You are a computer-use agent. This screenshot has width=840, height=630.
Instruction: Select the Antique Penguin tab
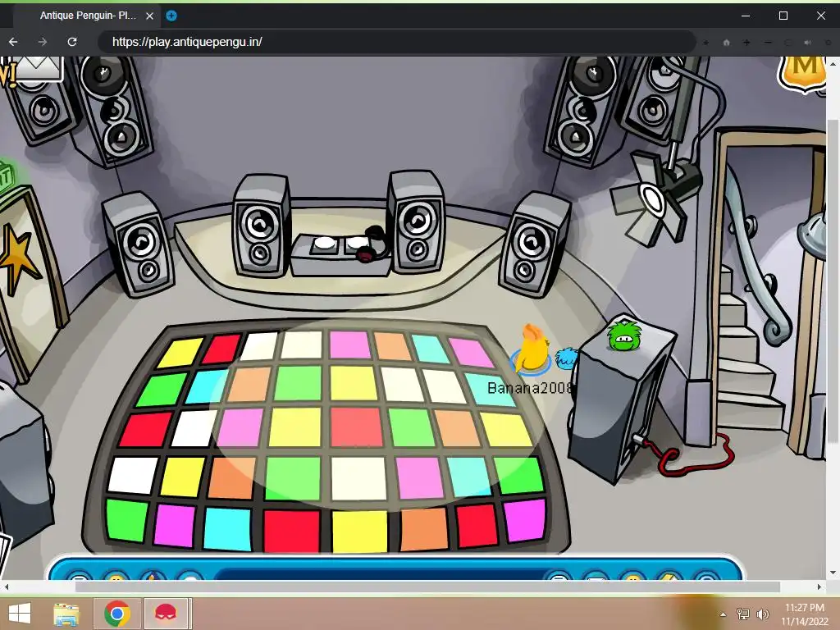[87, 16]
